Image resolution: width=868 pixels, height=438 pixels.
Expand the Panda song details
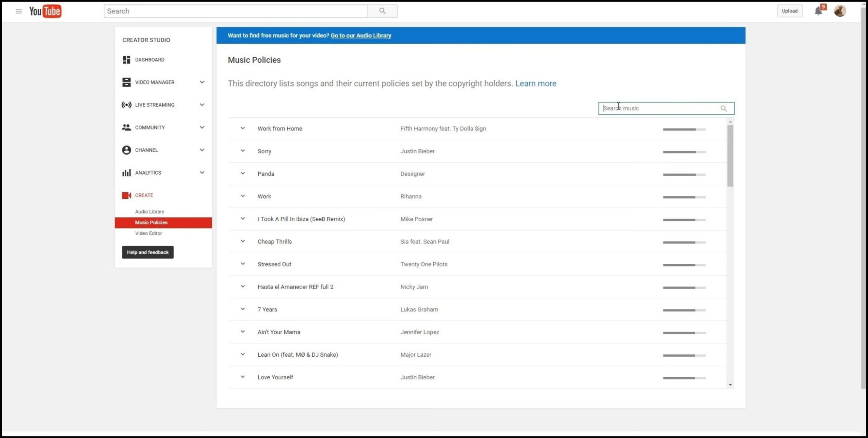coord(242,173)
